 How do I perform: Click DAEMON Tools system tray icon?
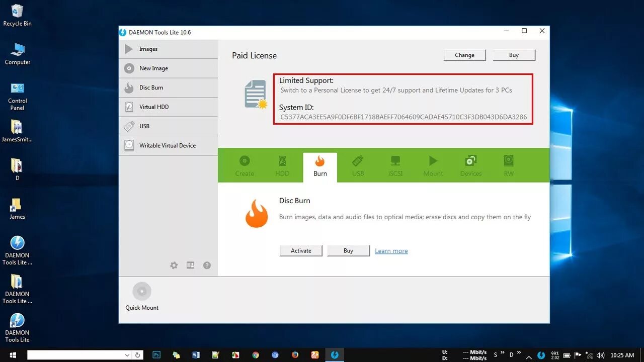[x=541, y=355]
